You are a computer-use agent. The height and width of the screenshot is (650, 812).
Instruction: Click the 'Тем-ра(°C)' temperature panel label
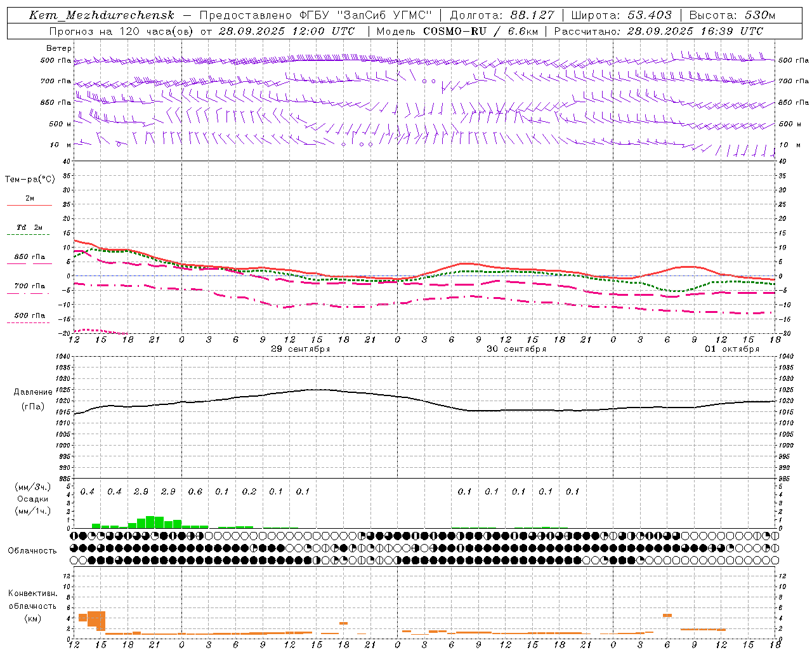[30, 180]
